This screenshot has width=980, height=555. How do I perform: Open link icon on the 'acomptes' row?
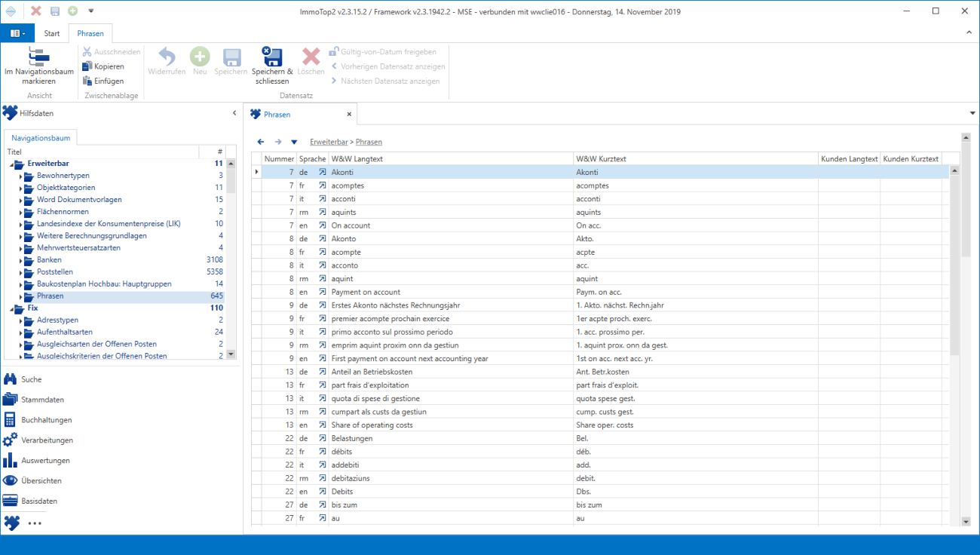tap(323, 186)
